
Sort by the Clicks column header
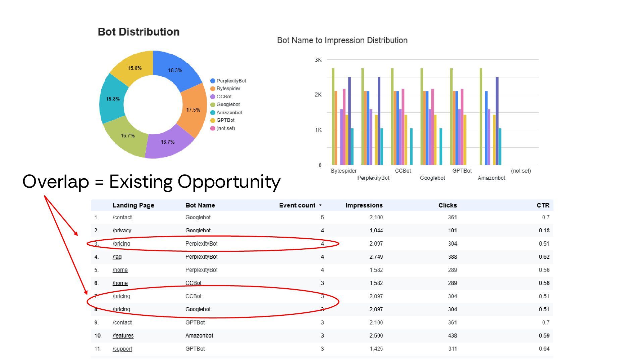447,205
